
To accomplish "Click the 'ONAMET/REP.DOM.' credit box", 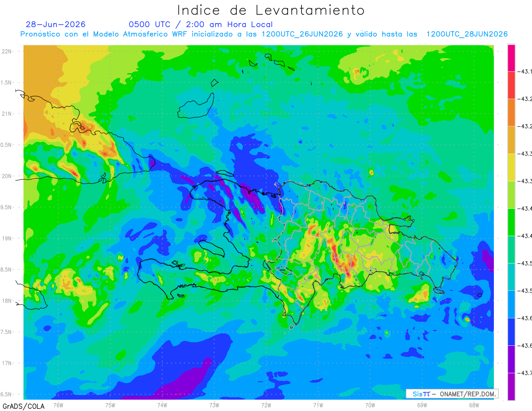I will click(452, 394).
